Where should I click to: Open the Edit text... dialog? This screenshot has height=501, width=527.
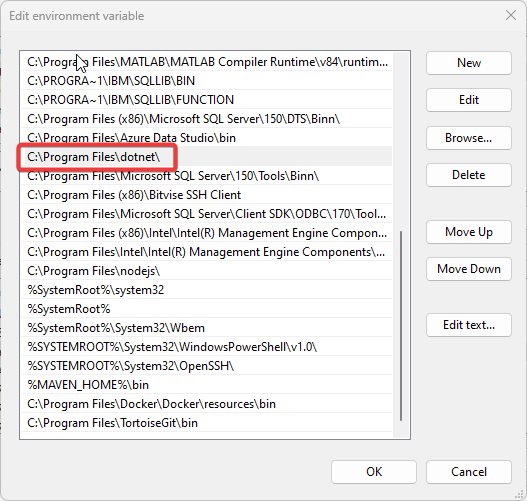coord(469,325)
